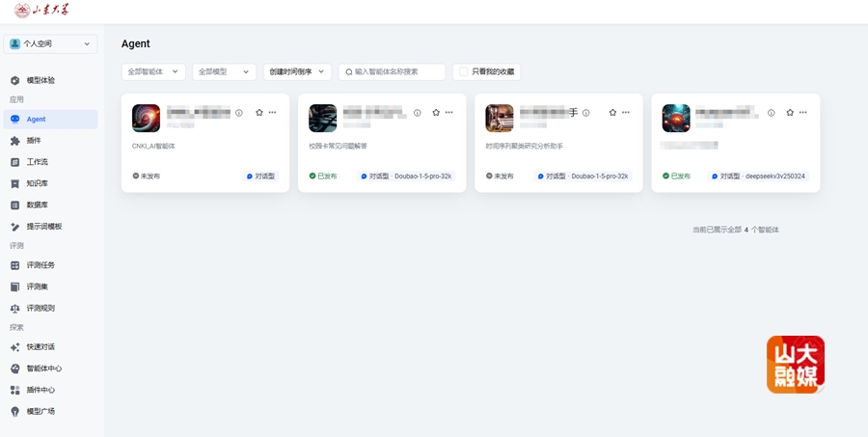Favorite the deepseekv3 agent card with star
The height and width of the screenshot is (437, 868).
point(790,113)
